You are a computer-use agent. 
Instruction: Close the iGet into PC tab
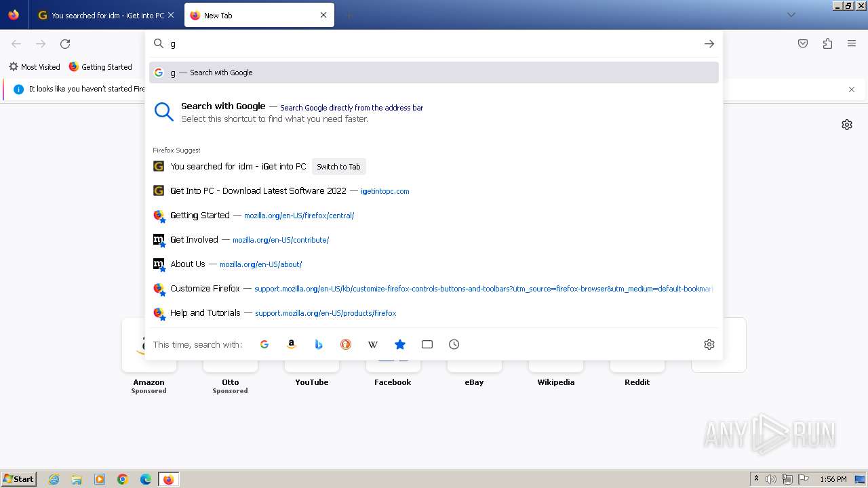tap(170, 15)
